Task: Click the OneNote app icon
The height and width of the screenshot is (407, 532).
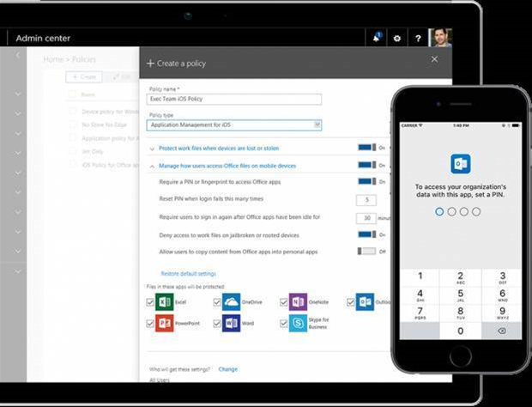Action: [298, 301]
